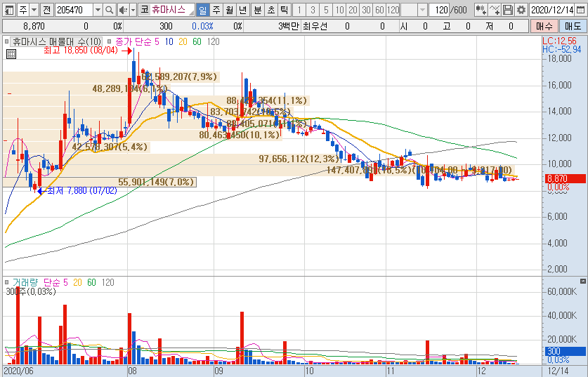
Task: Click the 코 market badge
Action: coord(145,10)
